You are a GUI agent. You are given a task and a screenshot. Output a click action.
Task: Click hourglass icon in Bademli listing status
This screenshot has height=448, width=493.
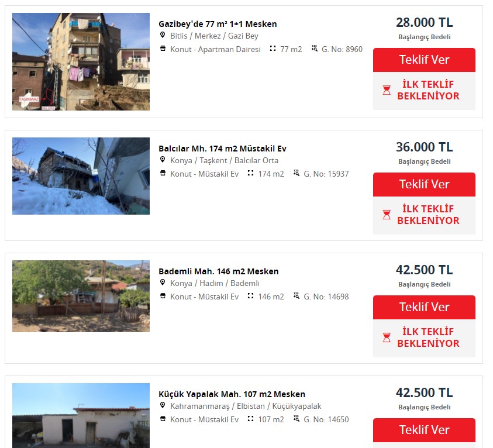[x=387, y=337]
